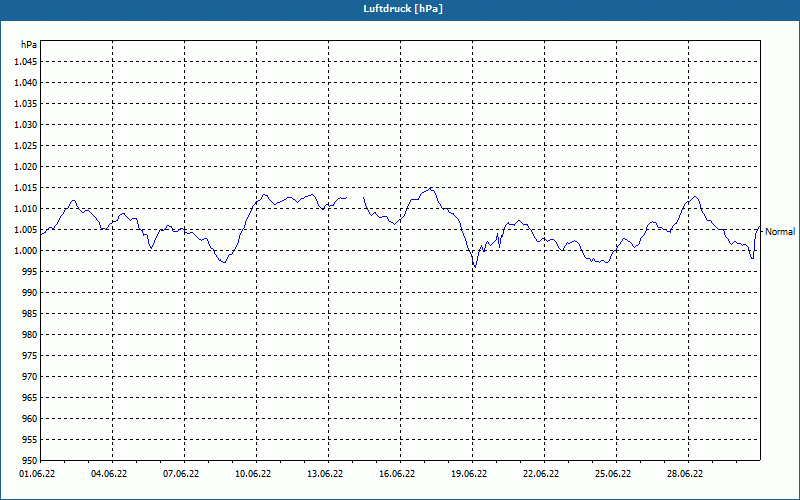Image resolution: width=800 pixels, height=500 pixels.
Task: Click the 25.06.22 date label
Action: (613, 474)
